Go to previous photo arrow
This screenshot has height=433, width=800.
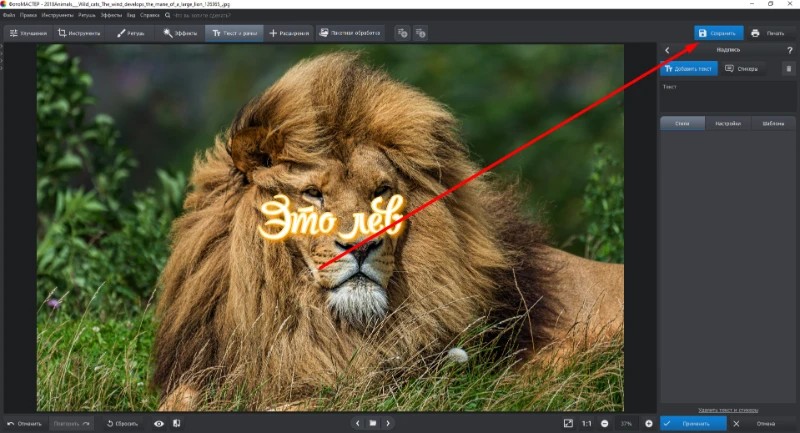coord(358,423)
